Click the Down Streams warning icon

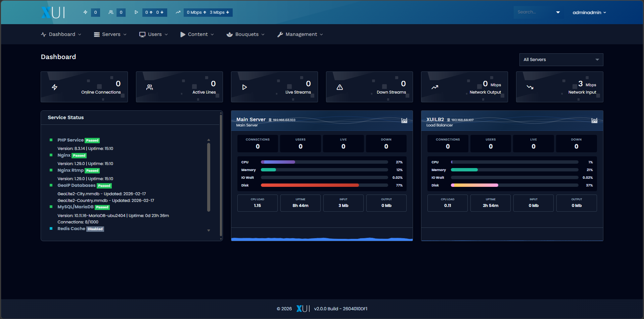tap(340, 87)
